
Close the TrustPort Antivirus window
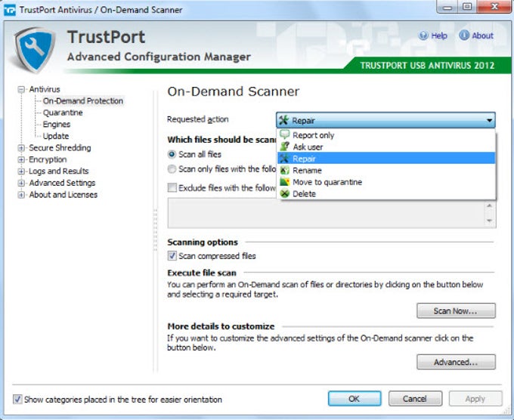click(x=494, y=7)
